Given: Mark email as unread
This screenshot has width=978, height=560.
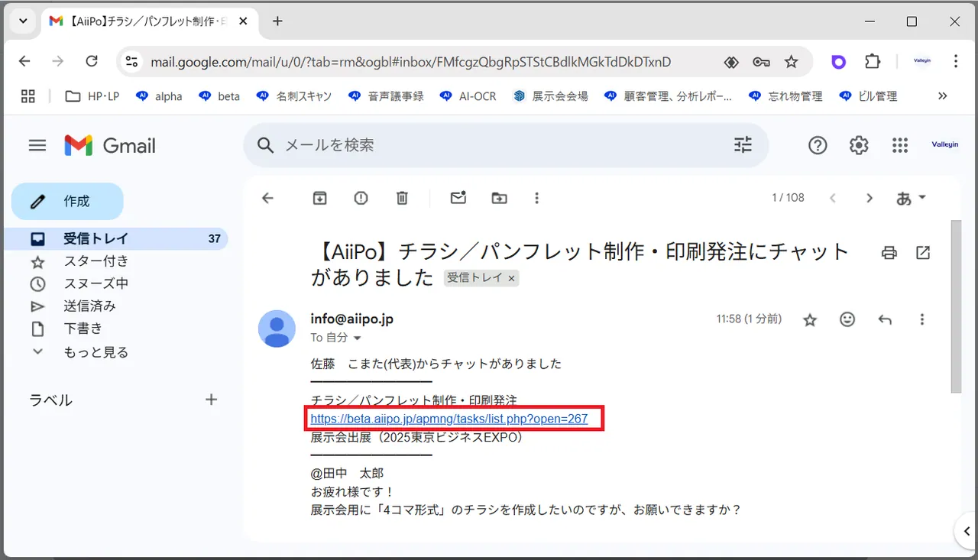Looking at the screenshot, I should click(458, 198).
